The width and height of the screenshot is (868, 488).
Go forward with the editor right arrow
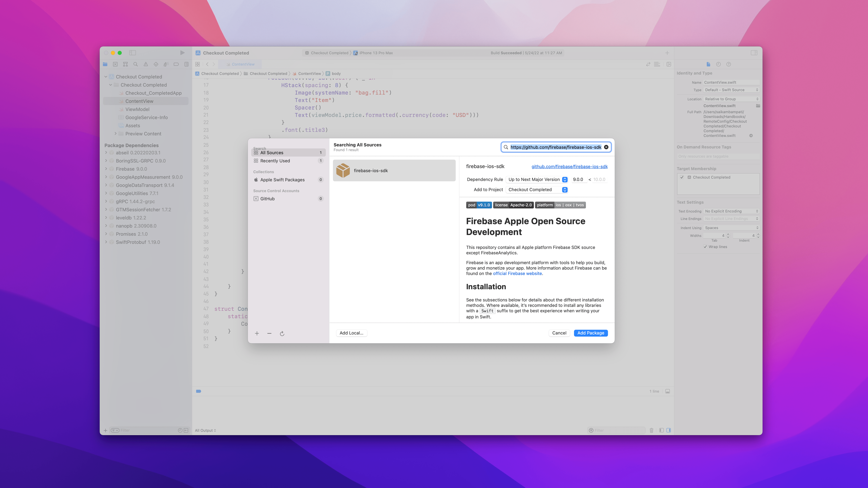214,64
